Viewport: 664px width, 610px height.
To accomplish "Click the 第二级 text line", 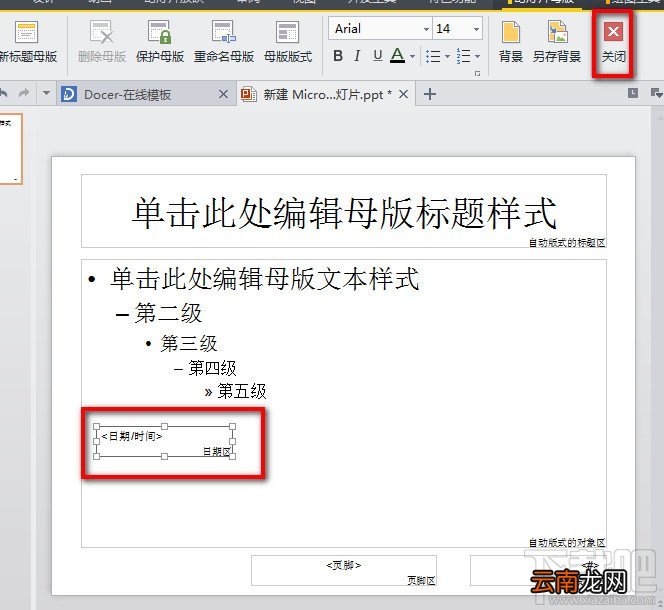I will coord(168,314).
